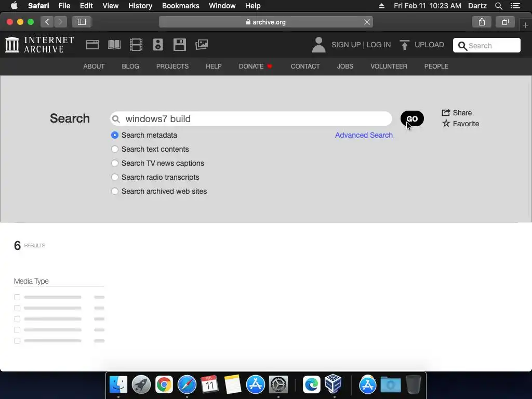Select Search text contents option
The width and height of the screenshot is (532, 399).
(x=115, y=149)
